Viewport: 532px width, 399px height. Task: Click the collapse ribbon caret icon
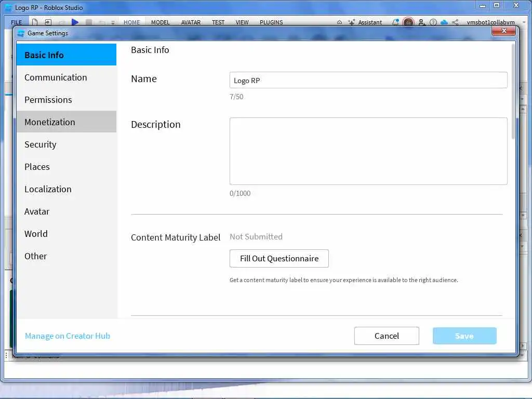(339, 22)
